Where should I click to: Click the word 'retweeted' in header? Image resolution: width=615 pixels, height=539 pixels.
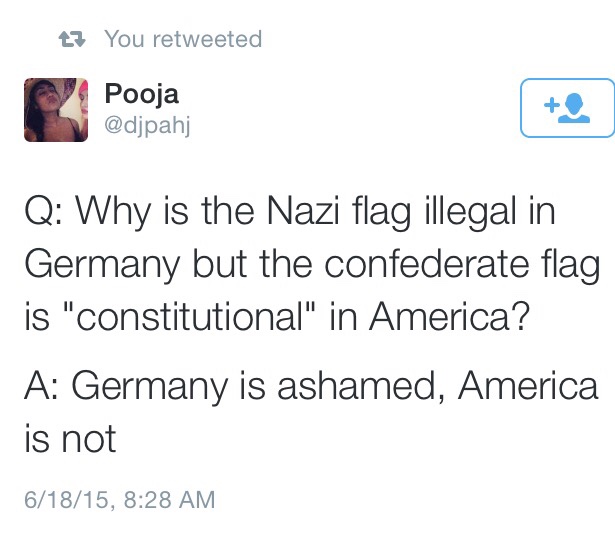207,39
